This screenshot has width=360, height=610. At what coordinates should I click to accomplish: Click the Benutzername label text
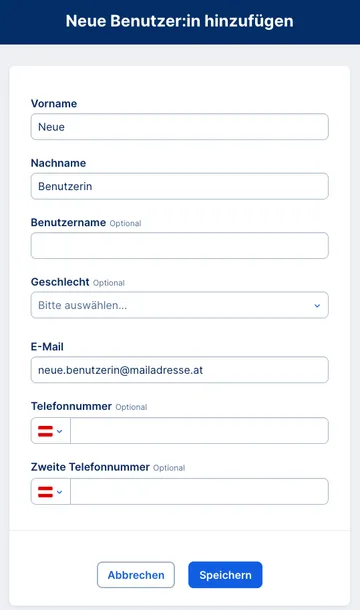[x=68, y=223]
